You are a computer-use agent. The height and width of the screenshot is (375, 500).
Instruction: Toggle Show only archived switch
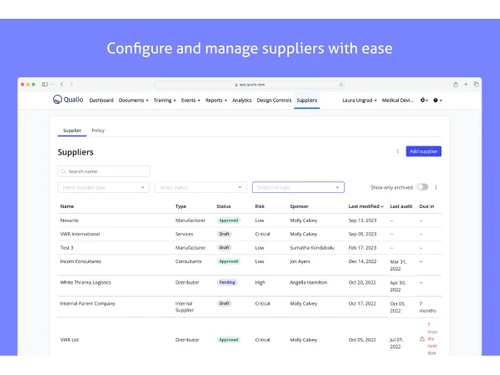pyautogui.click(x=422, y=187)
